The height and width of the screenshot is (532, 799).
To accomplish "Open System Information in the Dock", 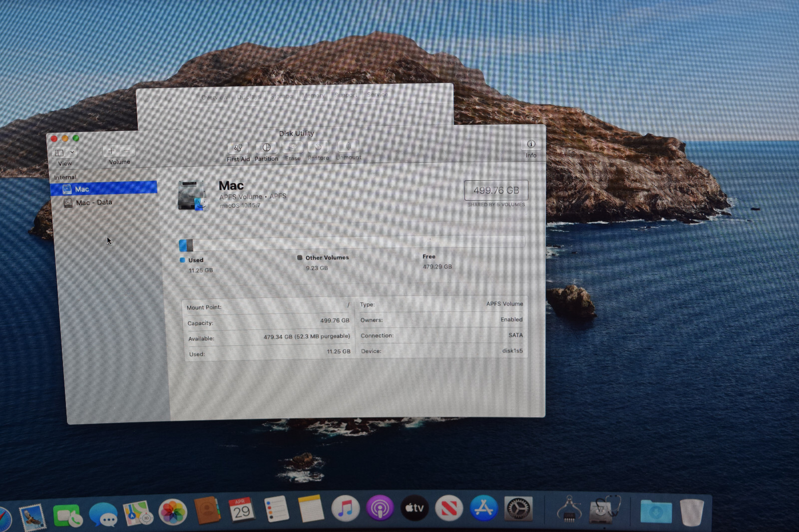I will pos(569,509).
